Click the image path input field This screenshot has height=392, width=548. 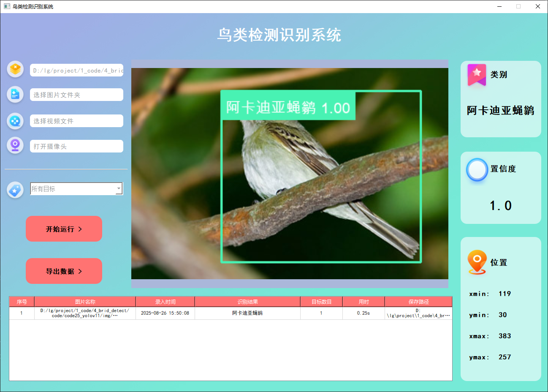click(76, 70)
